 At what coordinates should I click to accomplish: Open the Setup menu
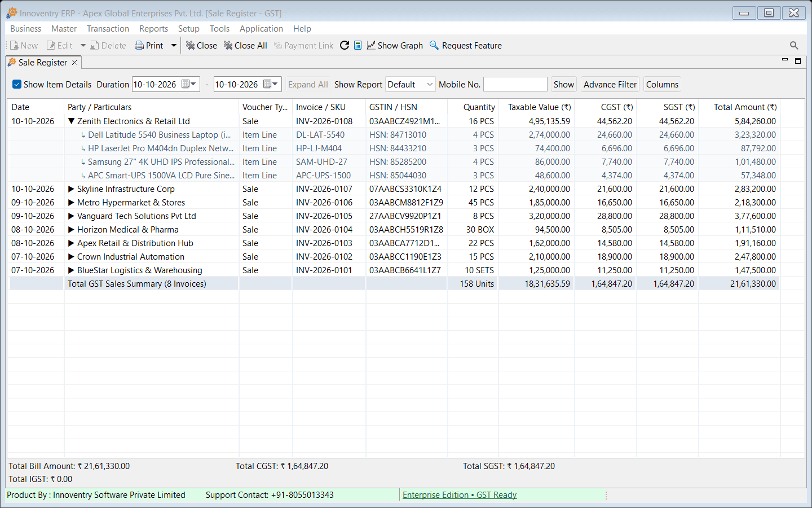point(189,29)
